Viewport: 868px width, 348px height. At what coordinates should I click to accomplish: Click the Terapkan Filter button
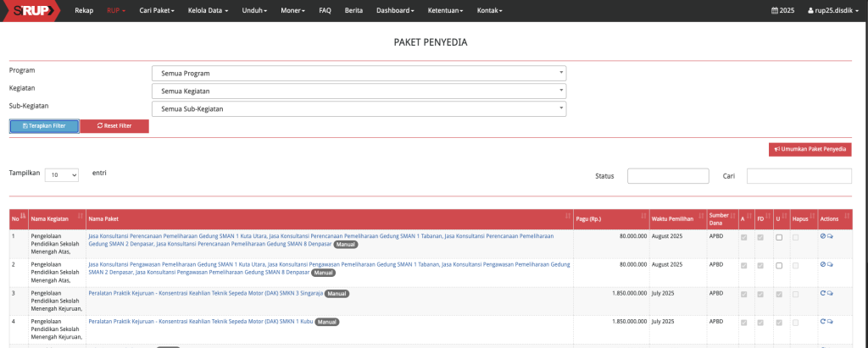click(x=44, y=126)
